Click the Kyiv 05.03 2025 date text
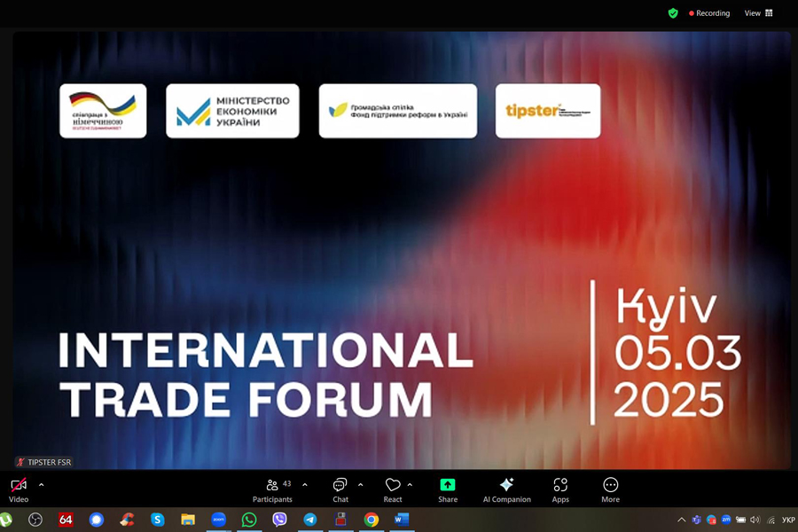The height and width of the screenshot is (532, 798). 677,353
